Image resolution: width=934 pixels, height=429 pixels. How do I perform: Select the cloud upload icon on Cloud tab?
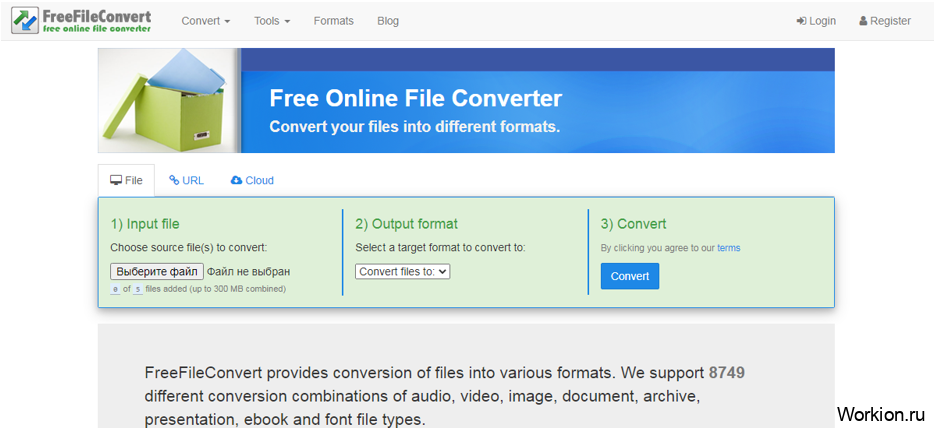(x=236, y=181)
